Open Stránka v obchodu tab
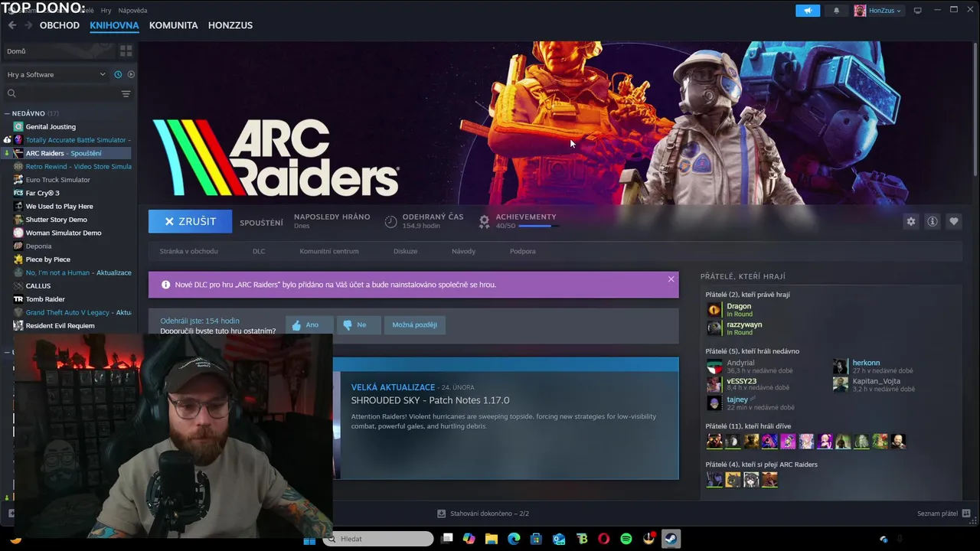Image resolution: width=980 pixels, height=551 pixels. point(188,251)
